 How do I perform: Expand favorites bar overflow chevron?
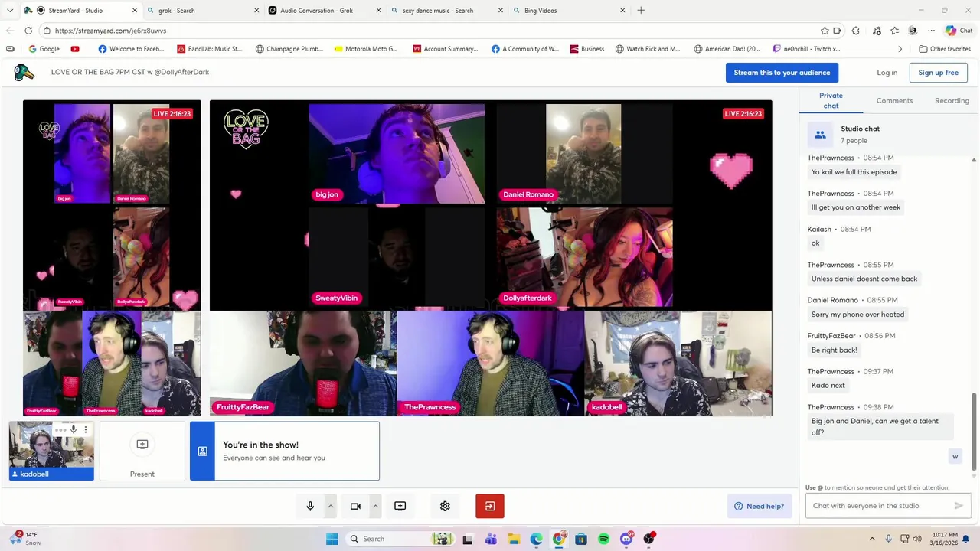pyautogui.click(x=900, y=49)
